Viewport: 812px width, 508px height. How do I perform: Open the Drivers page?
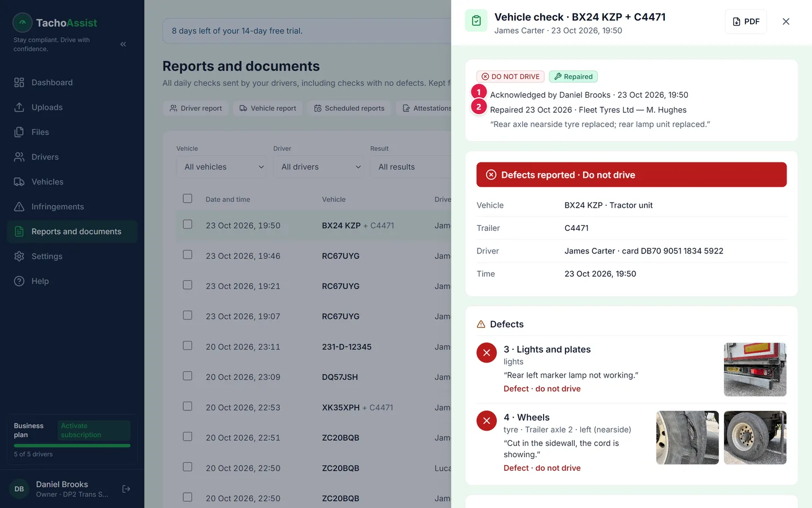pos(72,157)
